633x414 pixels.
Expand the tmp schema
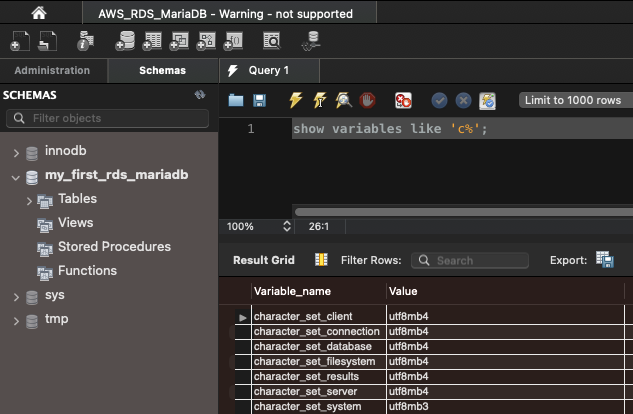click(16, 321)
